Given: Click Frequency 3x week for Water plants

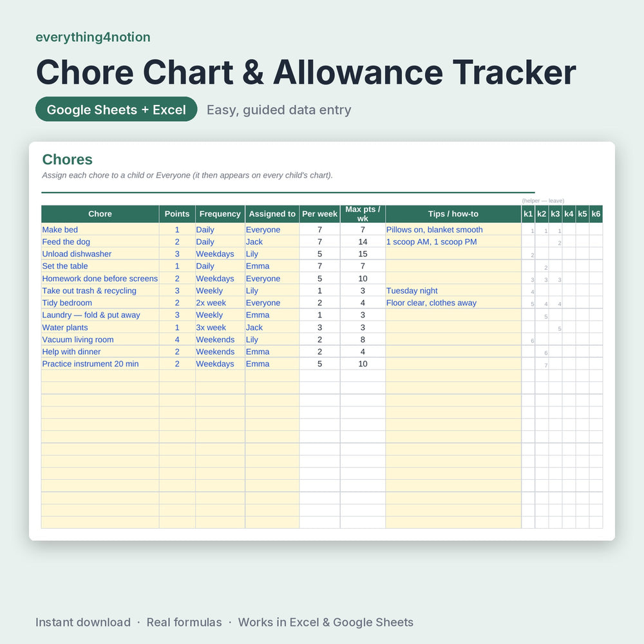Looking at the screenshot, I should 220,327.
